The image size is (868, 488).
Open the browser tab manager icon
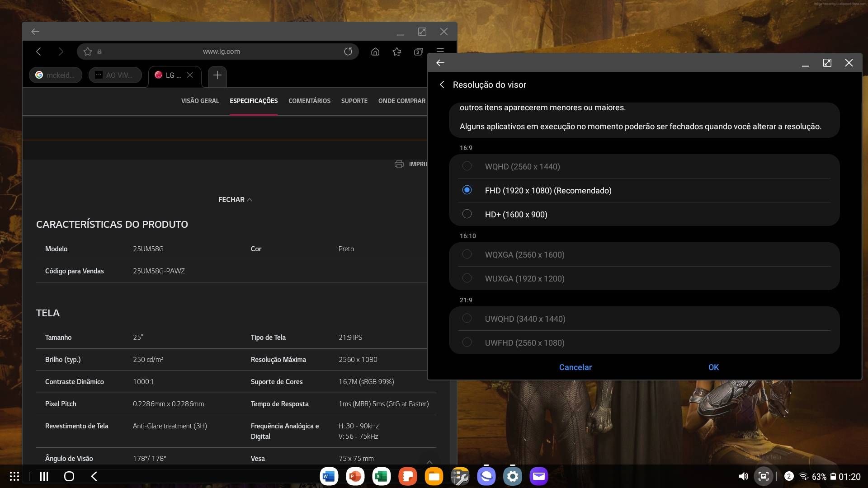point(418,52)
